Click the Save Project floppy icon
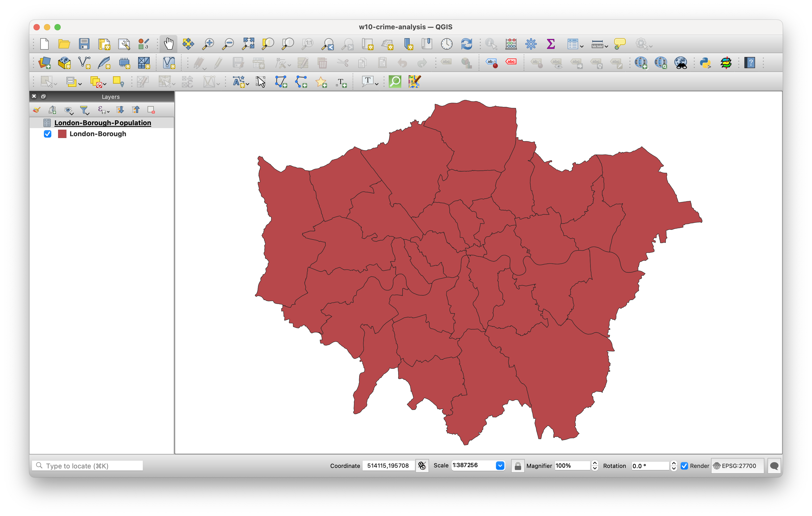Viewport: 812px width, 516px height. [84, 44]
